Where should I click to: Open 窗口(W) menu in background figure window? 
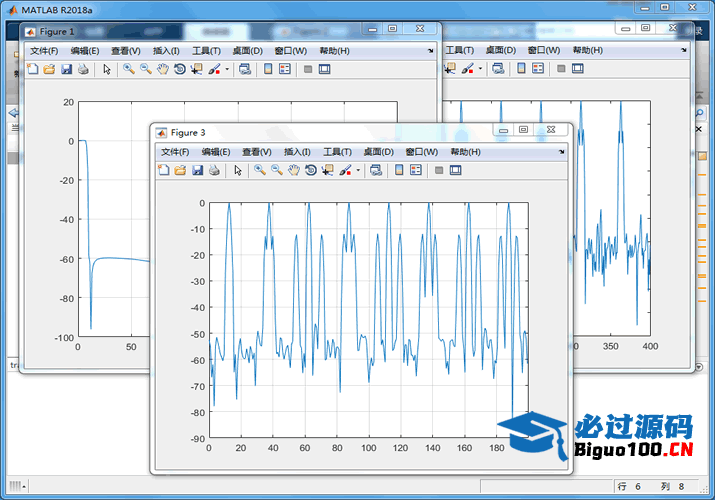543,50
